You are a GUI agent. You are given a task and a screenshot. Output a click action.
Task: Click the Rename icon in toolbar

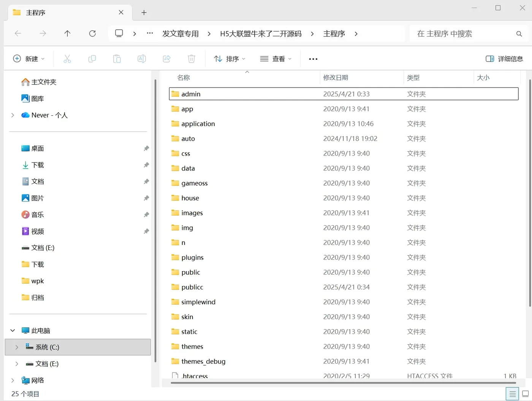(x=142, y=59)
